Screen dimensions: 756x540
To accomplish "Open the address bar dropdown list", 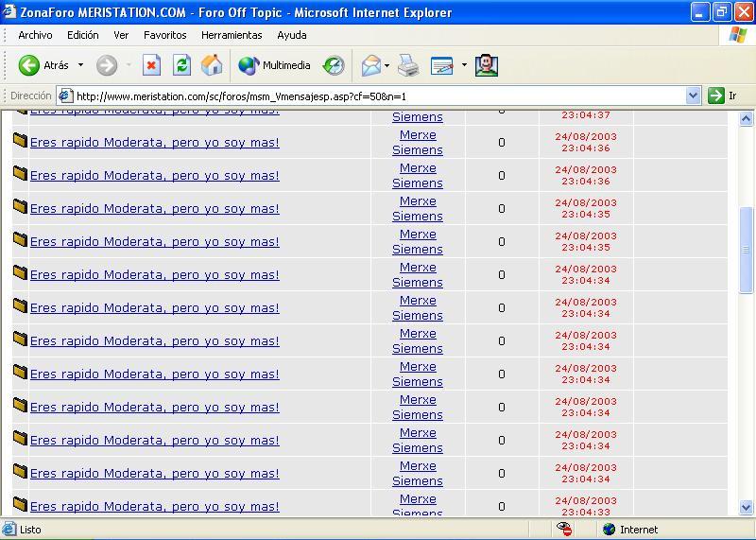I will 693,96.
